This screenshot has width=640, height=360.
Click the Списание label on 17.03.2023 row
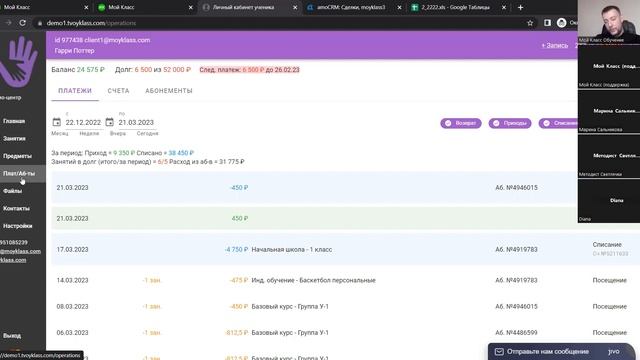pos(607,244)
